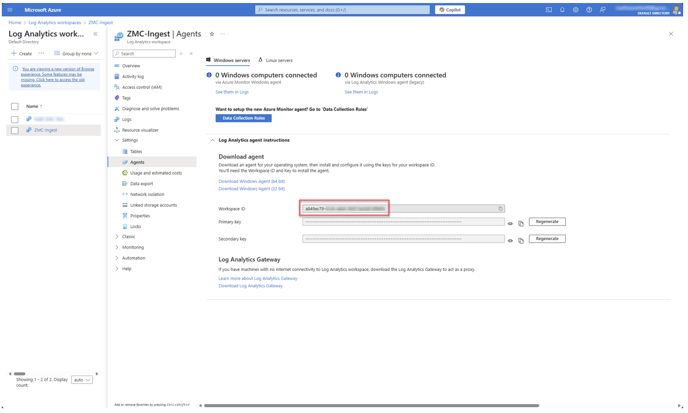Image resolution: width=688 pixels, height=413 pixels.
Task: Click See them in Logs under Azure Monitor agent
Action: click(x=232, y=92)
